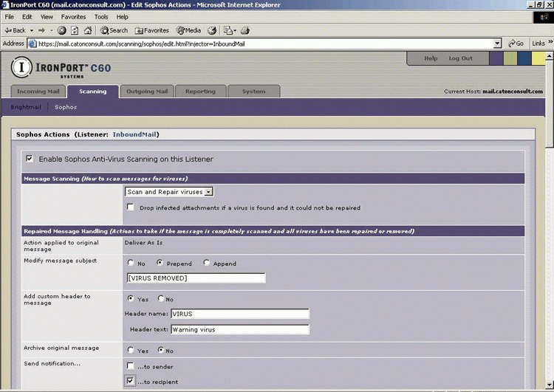Open the Sophos sub-tab
The height and width of the screenshot is (392, 554).
click(x=66, y=107)
